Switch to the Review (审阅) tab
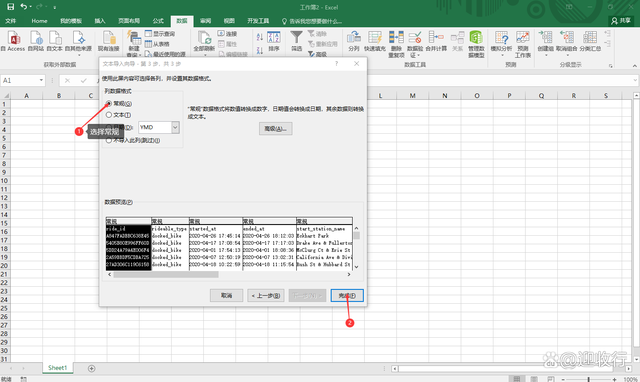The width and height of the screenshot is (640, 382). click(x=205, y=21)
